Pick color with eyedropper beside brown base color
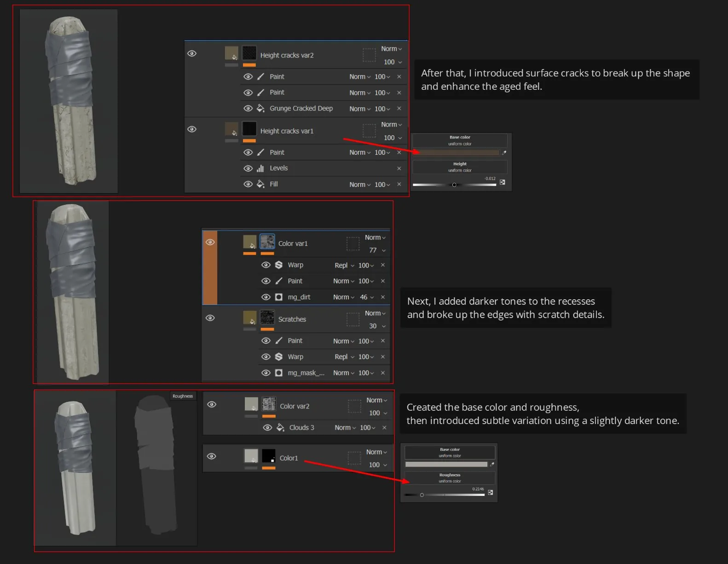The height and width of the screenshot is (564, 728). 504,152
